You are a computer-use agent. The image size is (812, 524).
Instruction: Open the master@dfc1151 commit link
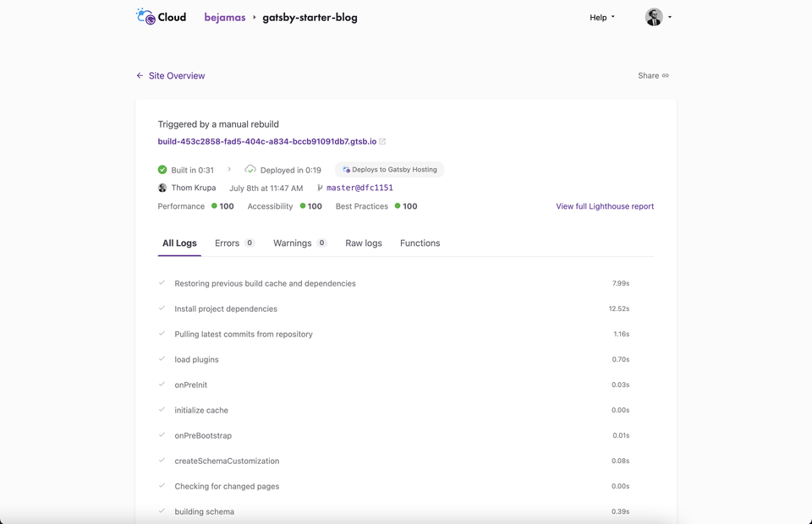[x=359, y=188]
